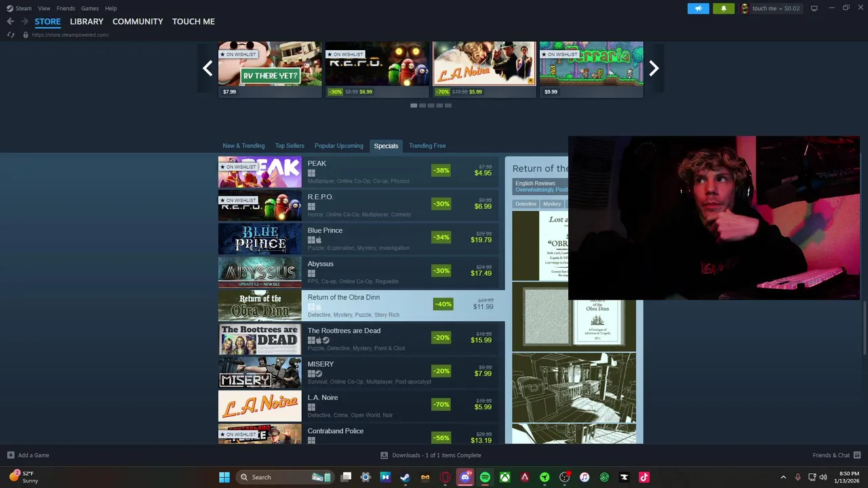Open the Terraria carousel card

click(591, 70)
